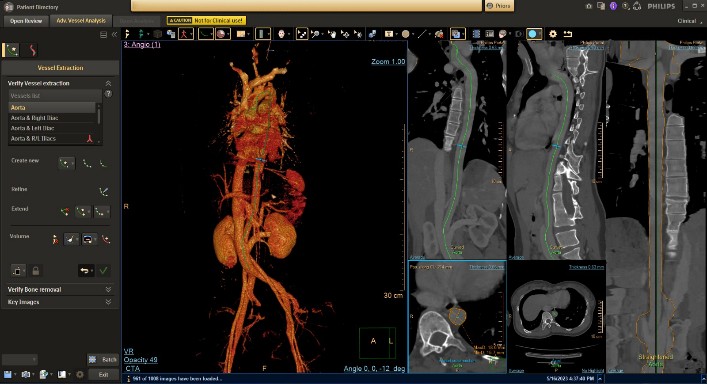Click the text annotation tool in toolbar
Image resolution: width=707 pixels, height=384 pixels.
click(x=388, y=34)
